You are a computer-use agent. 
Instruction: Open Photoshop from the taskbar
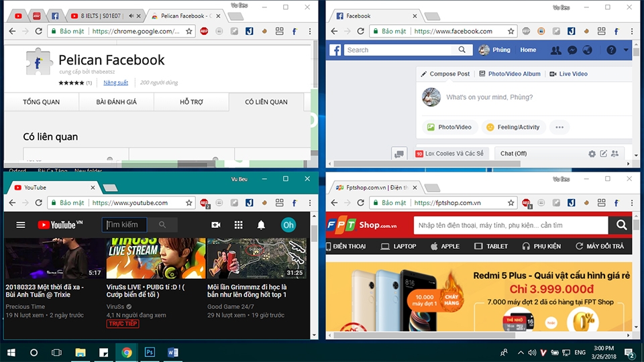pyautogui.click(x=150, y=352)
